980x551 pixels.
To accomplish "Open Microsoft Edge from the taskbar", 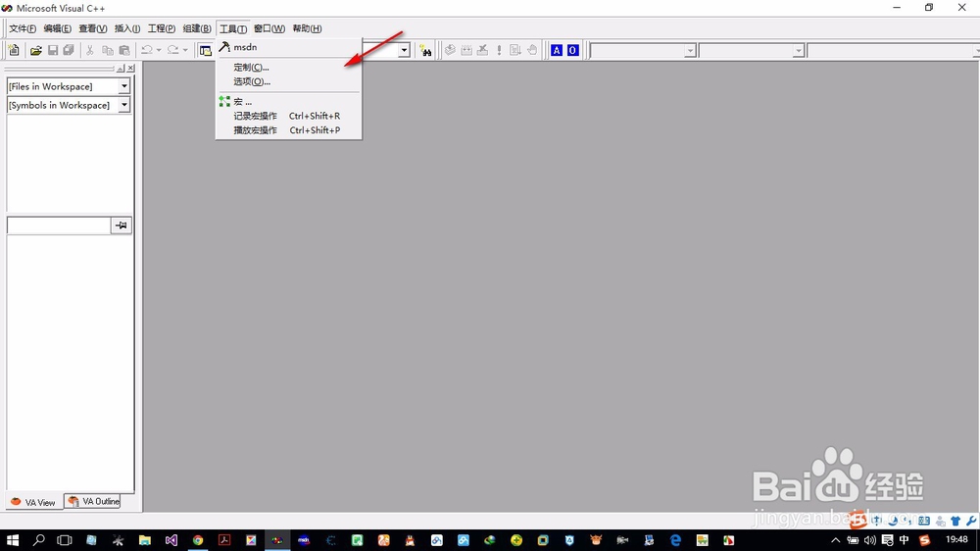I will click(x=675, y=540).
